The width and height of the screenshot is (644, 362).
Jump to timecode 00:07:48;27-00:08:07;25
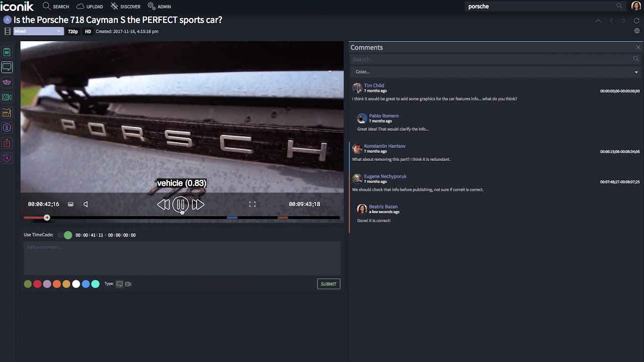pyautogui.click(x=620, y=182)
